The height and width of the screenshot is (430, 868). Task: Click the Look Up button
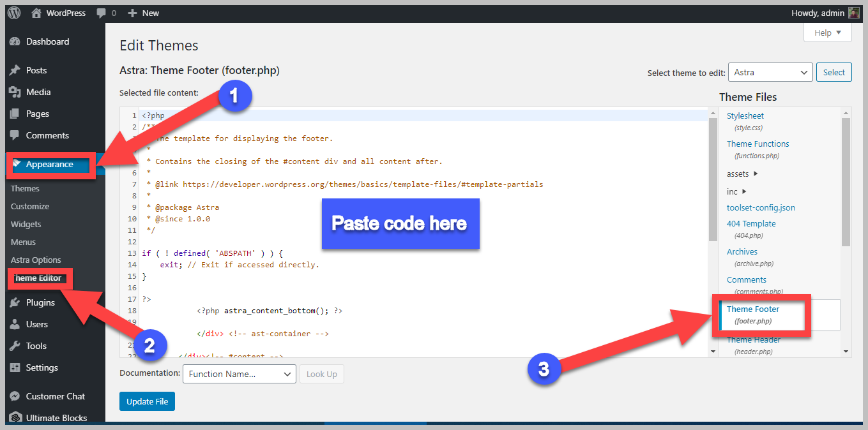pyautogui.click(x=322, y=374)
